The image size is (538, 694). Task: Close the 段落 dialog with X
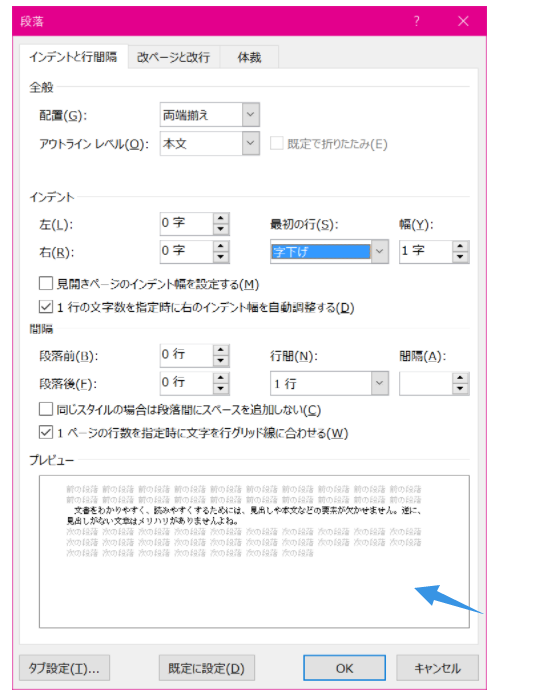coord(463,21)
